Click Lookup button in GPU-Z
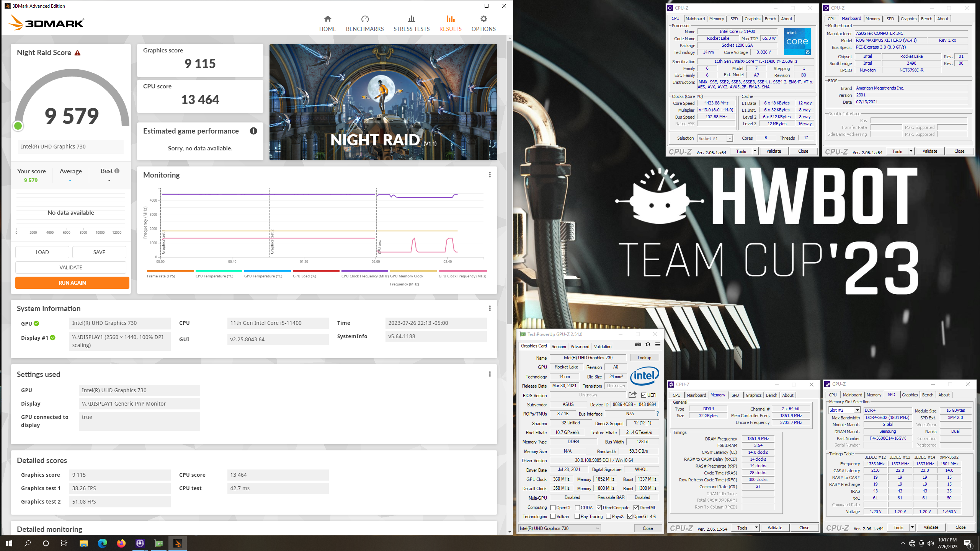 [x=644, y=358]
